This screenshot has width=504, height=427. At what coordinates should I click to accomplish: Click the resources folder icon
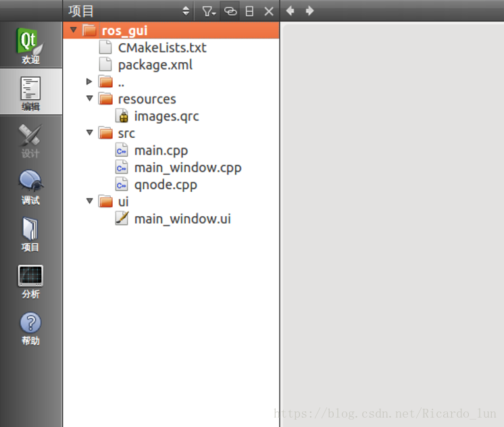(106, 99)
